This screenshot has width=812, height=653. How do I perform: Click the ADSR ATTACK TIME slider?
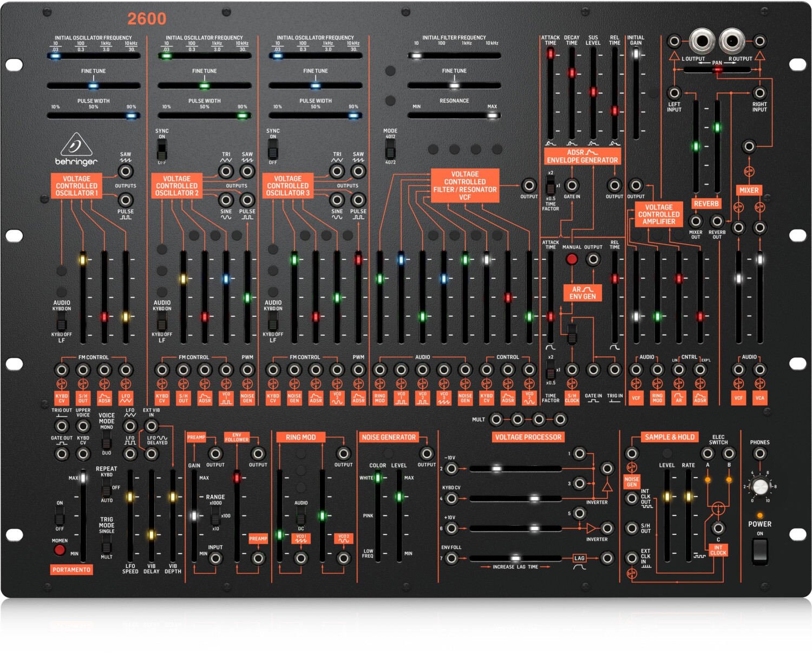click(551, 93)
